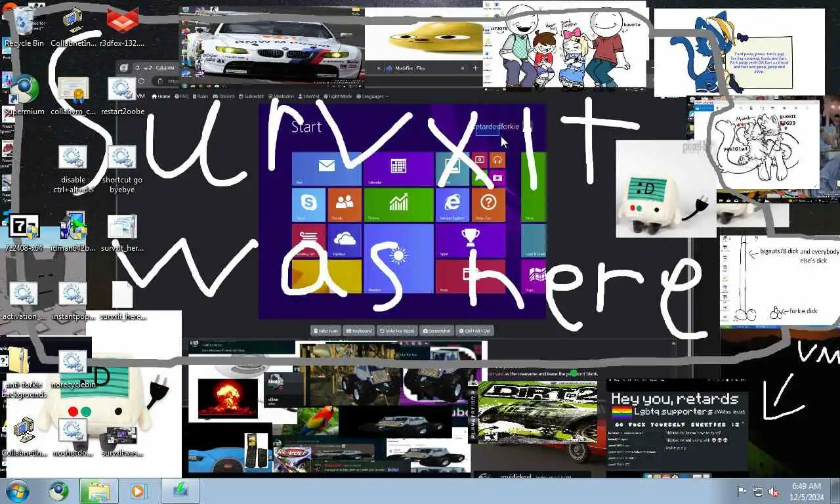
Task: Open the Recycle Bin desktop icon
Action: pyautogui.click(x=24, y=28)
